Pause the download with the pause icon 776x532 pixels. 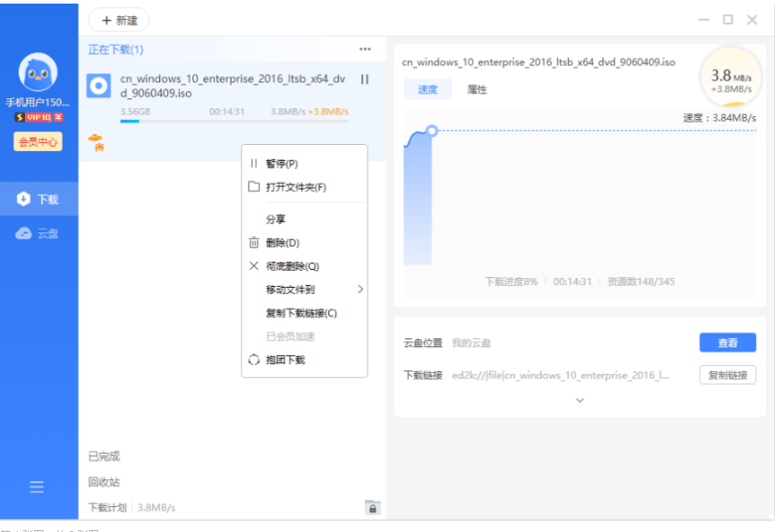[365, 80]
